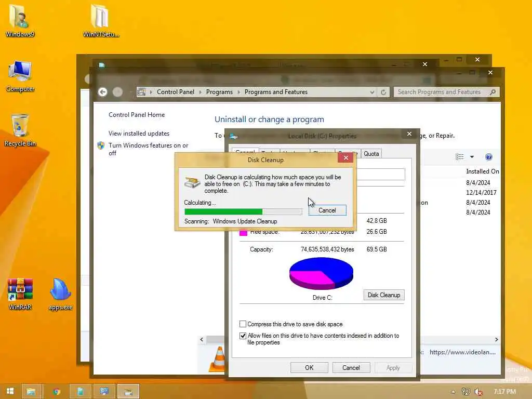Screen dimensions: 532x399
Task: Select Programs and Features breadcrumb
Action: click(x=276, y=92)
